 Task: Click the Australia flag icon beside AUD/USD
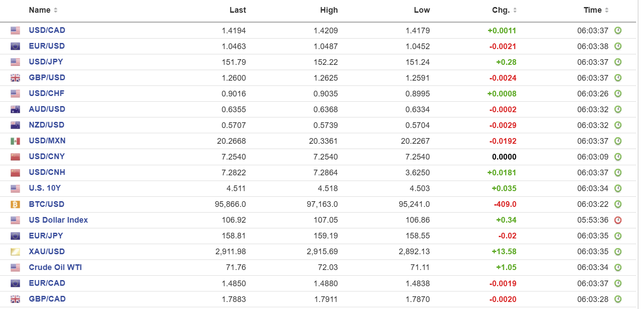click(15, 110)
